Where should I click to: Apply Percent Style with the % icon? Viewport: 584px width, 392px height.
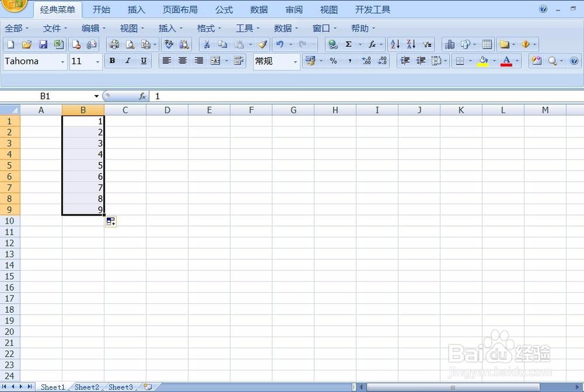coord(333,60)
